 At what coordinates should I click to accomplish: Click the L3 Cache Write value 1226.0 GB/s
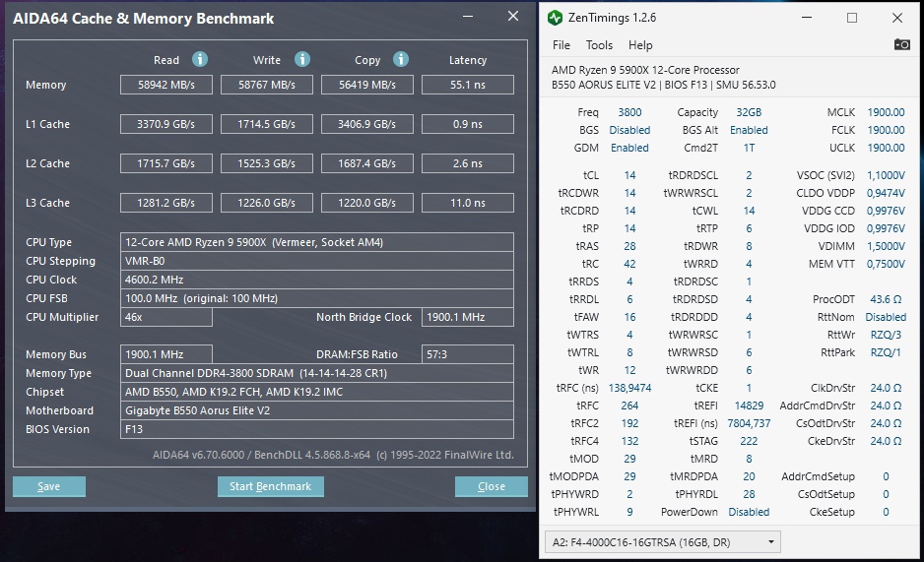(x=267, y=203)
